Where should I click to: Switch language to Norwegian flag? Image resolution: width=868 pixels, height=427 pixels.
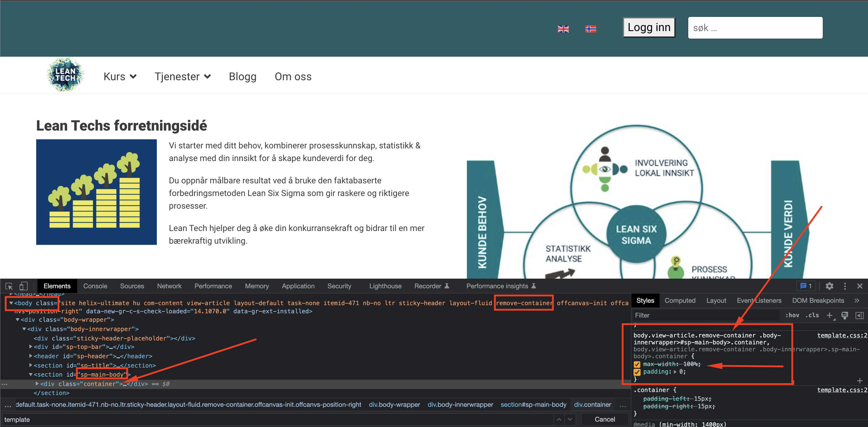click(x=591, y=29)
